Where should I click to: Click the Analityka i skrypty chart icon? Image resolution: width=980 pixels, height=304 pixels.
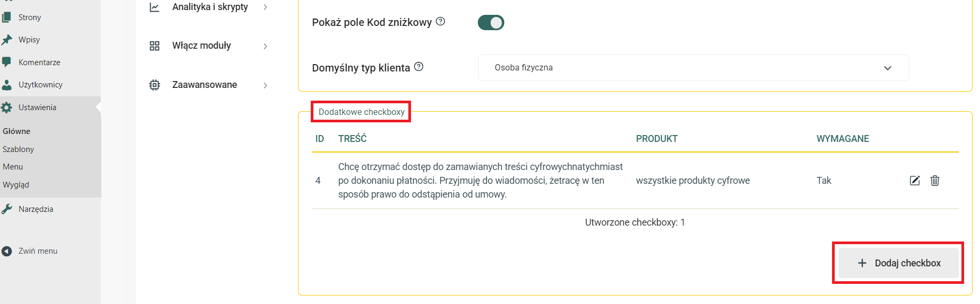(154, 7)
